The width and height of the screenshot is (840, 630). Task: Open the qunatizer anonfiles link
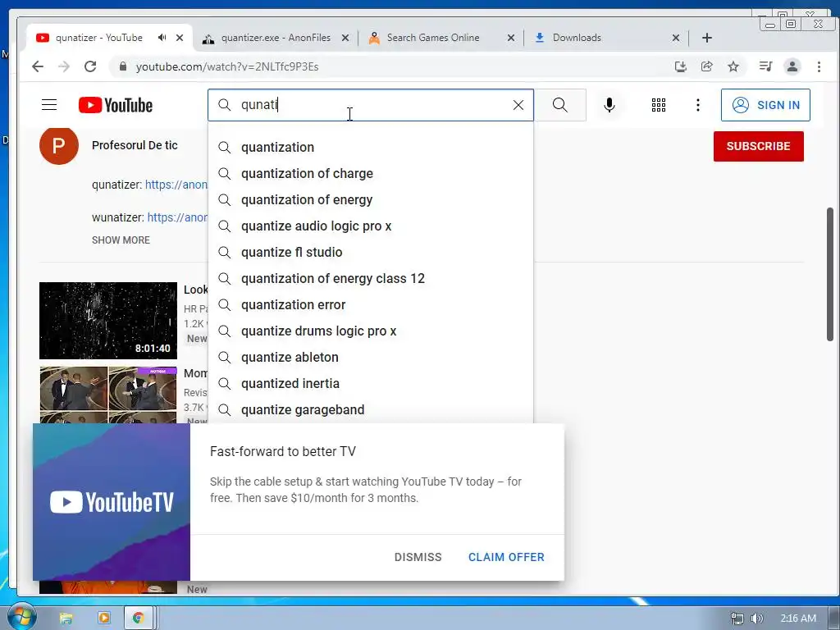[176, 185]
